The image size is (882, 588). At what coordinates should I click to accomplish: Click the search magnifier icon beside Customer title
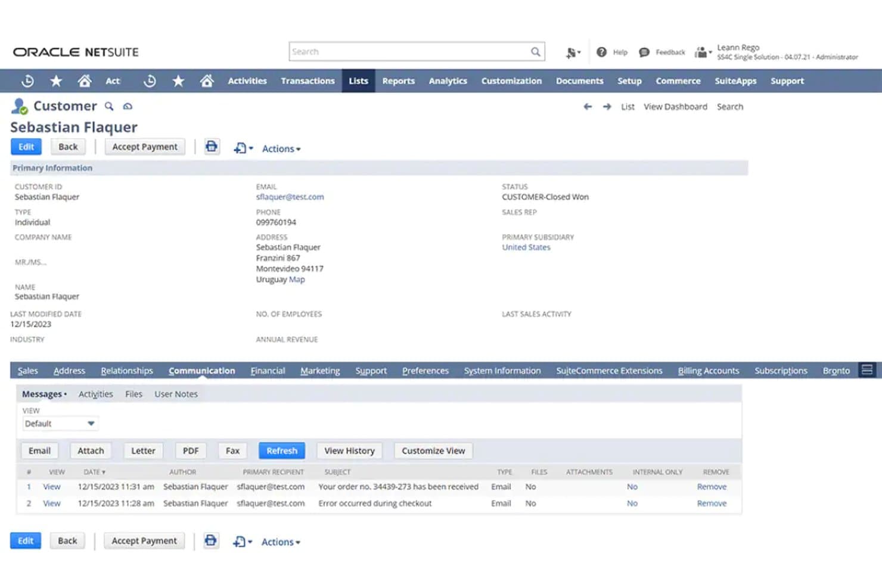[x=109, y=106]
